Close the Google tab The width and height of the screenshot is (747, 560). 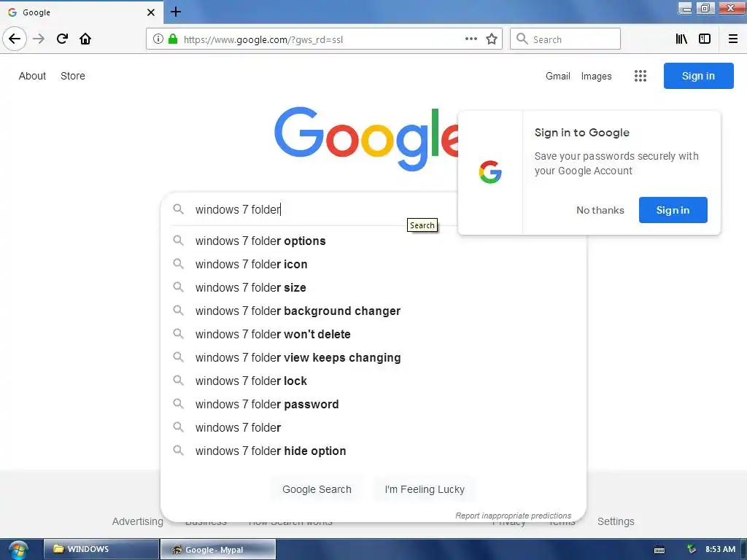click(x=150, y=12)
